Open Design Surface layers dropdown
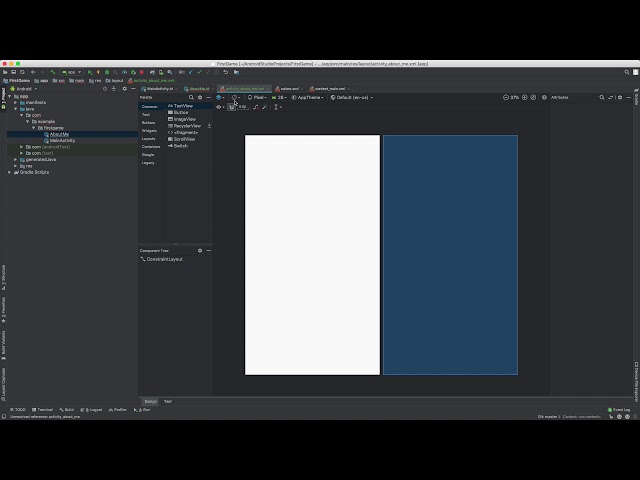Image resolution: width=640 pixels, height=480 pixels. (x=220, y=98)
